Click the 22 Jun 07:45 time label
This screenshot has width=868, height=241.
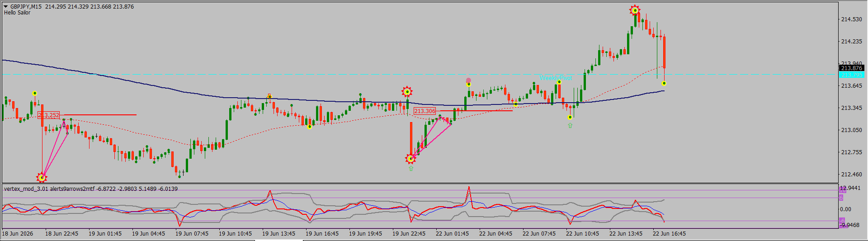(x=539, y=234)
